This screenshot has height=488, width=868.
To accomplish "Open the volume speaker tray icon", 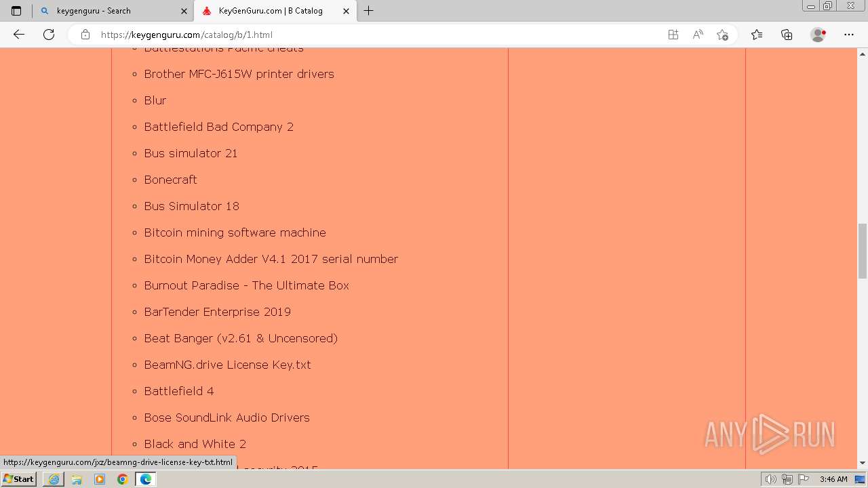I will (x=771, y=479).
